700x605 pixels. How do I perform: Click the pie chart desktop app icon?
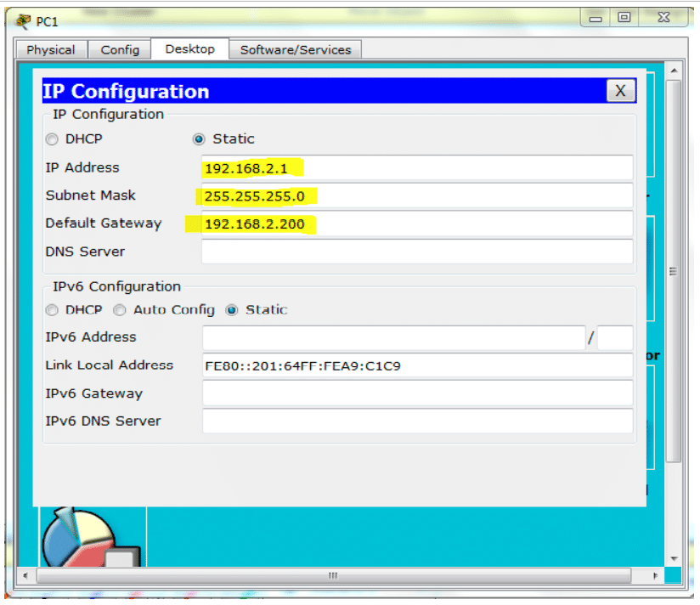[x=91, y=537]
